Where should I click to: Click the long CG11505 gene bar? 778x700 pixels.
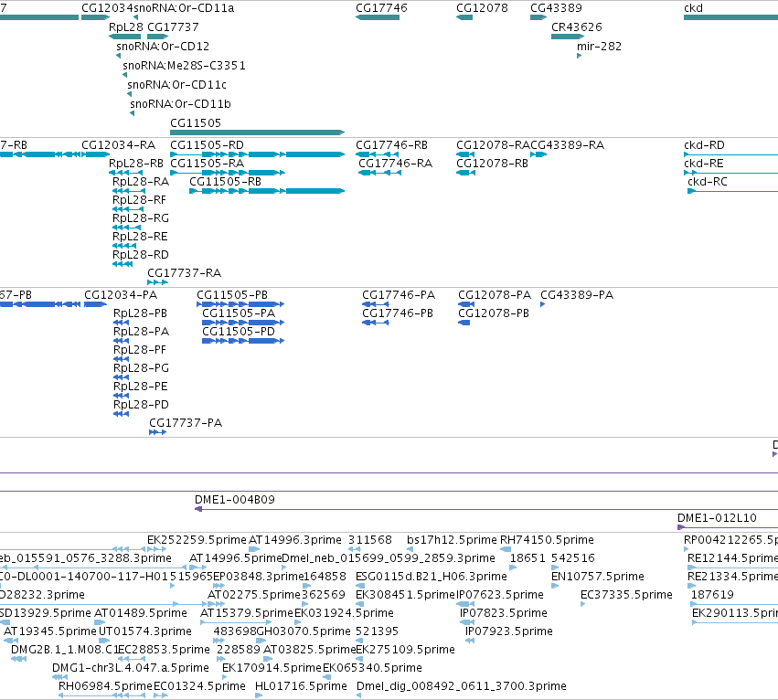tap(257, 133)
